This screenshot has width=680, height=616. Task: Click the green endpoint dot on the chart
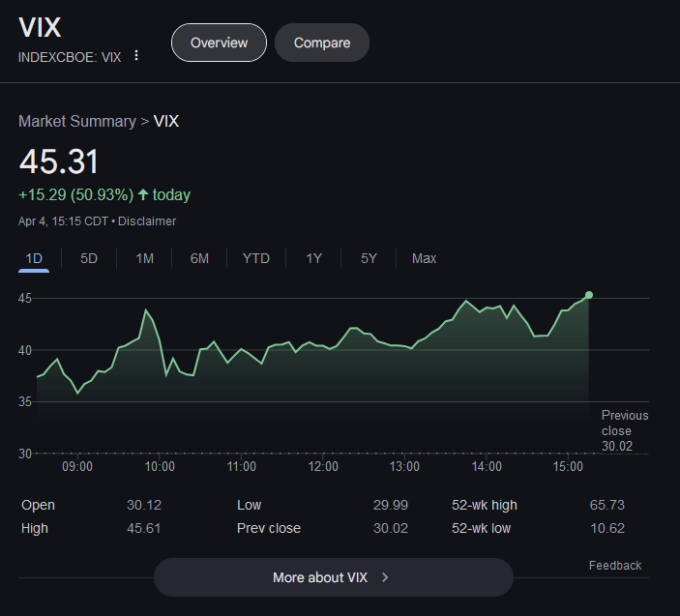point(589,295)
